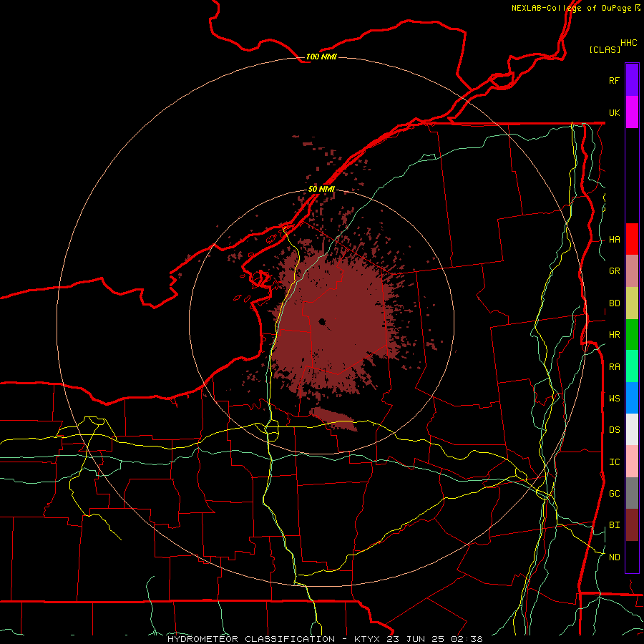Image resolution: width=644 pixels, height=644 pixels.
Task: Click the '02:38' timestamp
Action: click(467, 639)
